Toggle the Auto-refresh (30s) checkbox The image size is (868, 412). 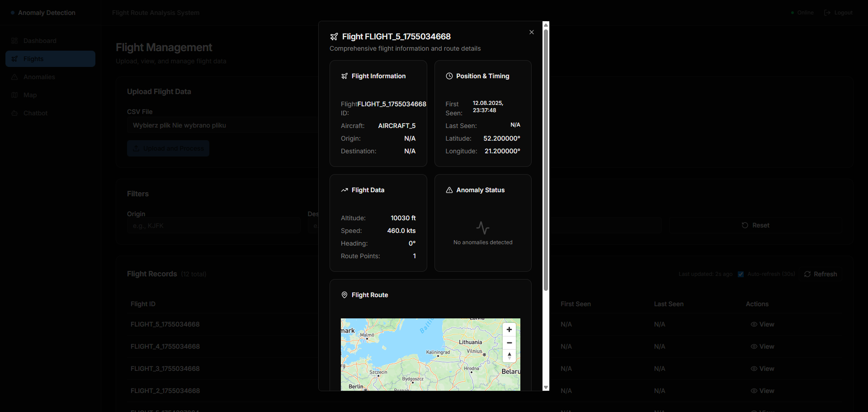tap(741, 274)
